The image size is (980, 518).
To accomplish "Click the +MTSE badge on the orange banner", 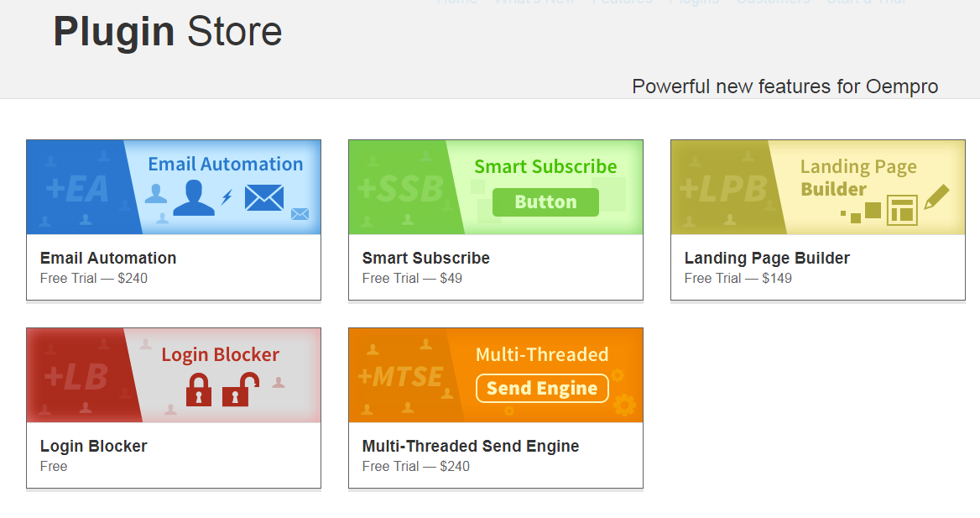I will click(400, 377).
